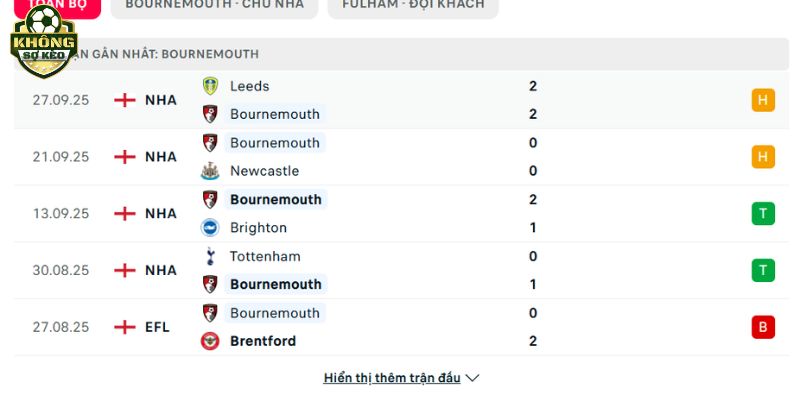Click the Không Sợ Kèo logo
The height and width of the screenshot is (400, 800).
point(43,42)
